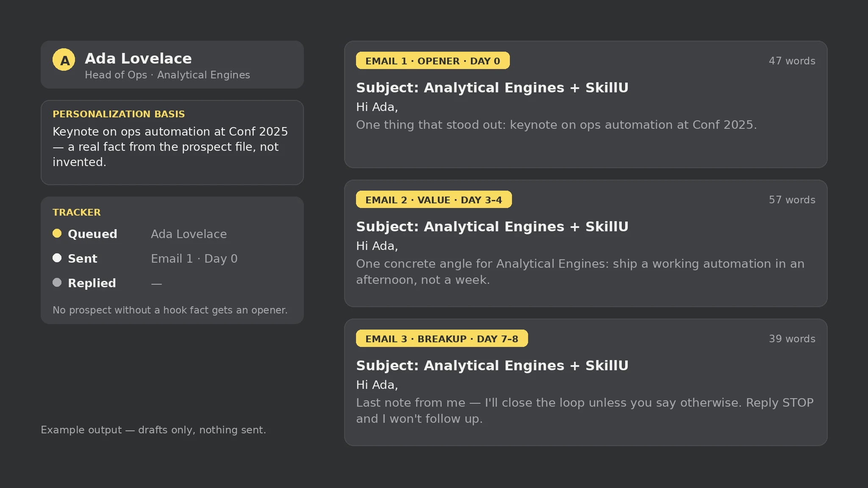Open the Email 3 Breakup Day 7-8 badge
This screenshot has height=488, width=868.
tap(442, 338)
